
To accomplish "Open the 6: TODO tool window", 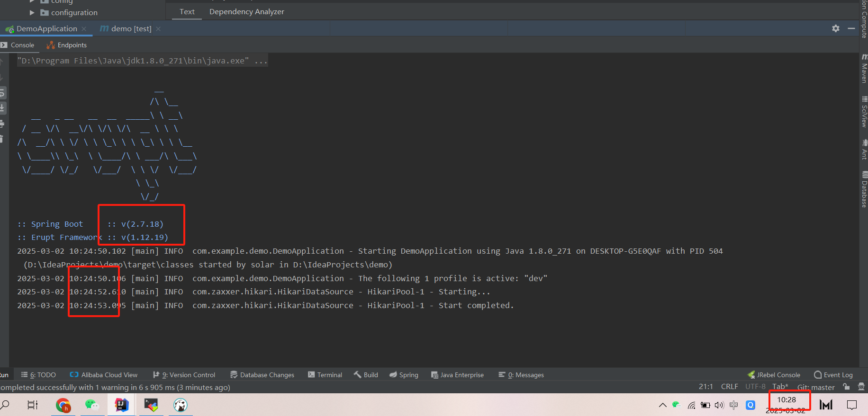I will point(38,375).
